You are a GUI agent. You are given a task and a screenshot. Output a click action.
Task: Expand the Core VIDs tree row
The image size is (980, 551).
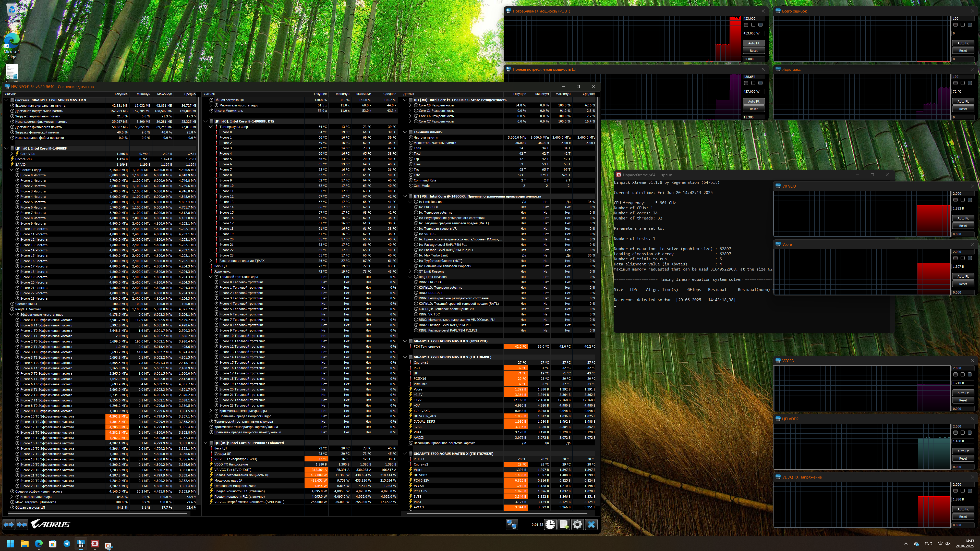tap(12, 154)
